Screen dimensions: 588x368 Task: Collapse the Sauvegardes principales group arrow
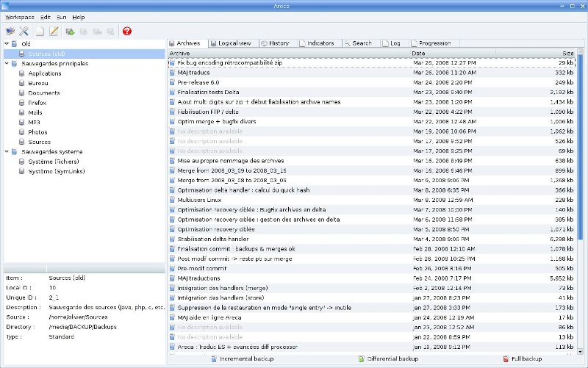pos(7,64)
